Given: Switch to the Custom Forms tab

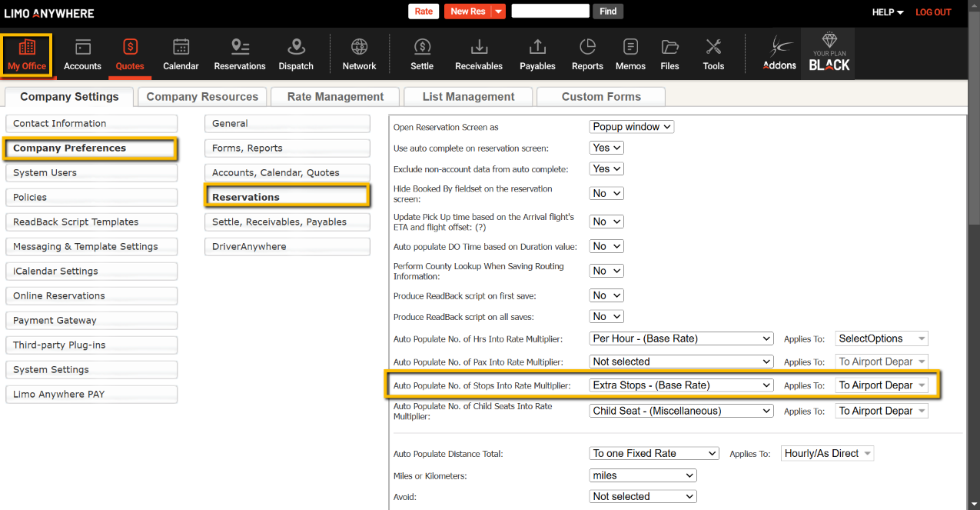Looking at the screenshot, I should click(600, 97).
